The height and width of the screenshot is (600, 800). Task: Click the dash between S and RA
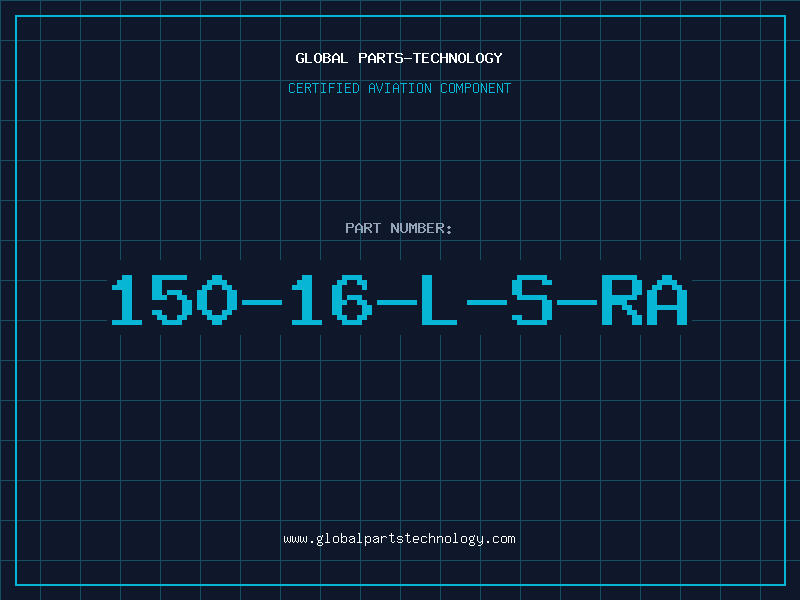point(577,302)
